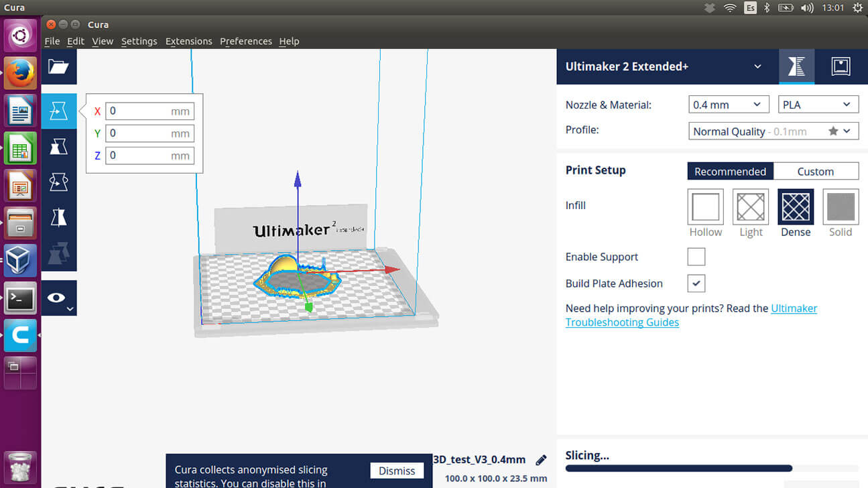Screen dimensions: 868x488
Task: Open the Normal Quality profile dropdown
Action: tap(773, 131)
